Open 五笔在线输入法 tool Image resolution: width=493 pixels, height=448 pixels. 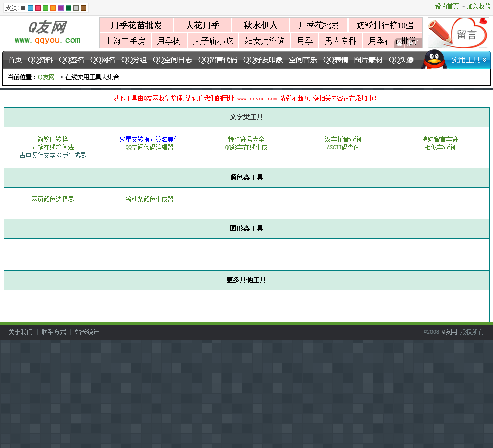pos(52,148)
